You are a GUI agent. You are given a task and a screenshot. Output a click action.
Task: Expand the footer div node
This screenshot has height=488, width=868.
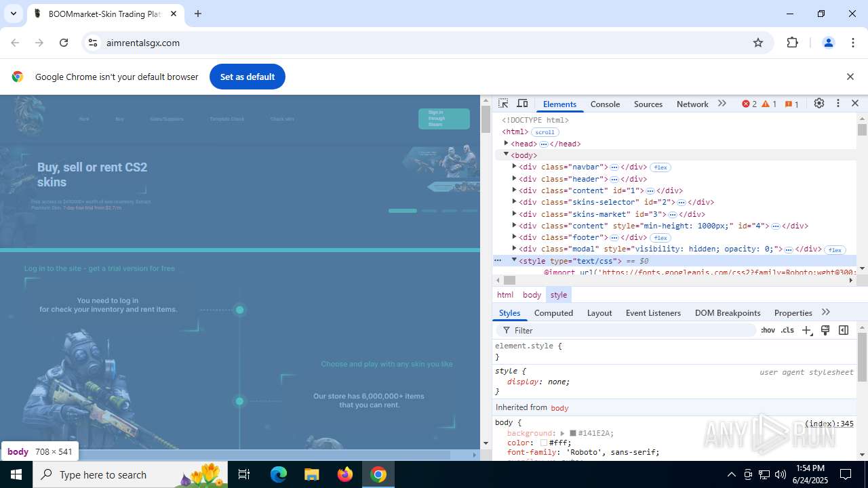coord(514,237)
